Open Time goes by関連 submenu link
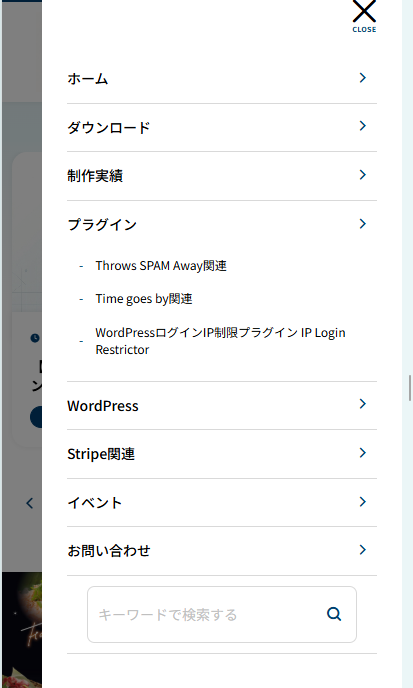The width and height of the screenshot is (413, 688). 144,299
